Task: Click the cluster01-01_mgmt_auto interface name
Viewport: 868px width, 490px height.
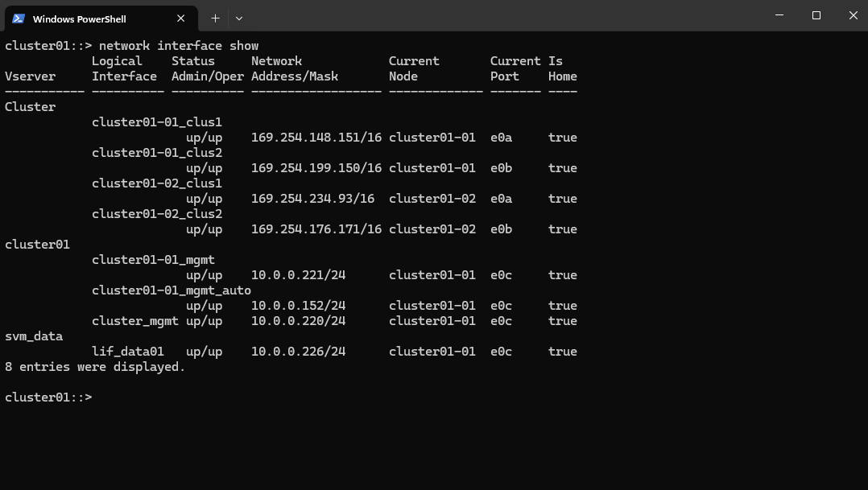Action: [171, 290]
